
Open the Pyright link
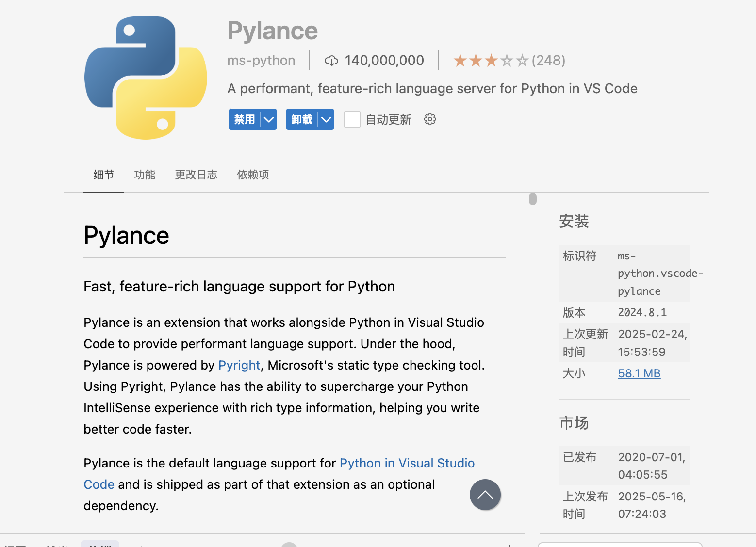[239, 365]
